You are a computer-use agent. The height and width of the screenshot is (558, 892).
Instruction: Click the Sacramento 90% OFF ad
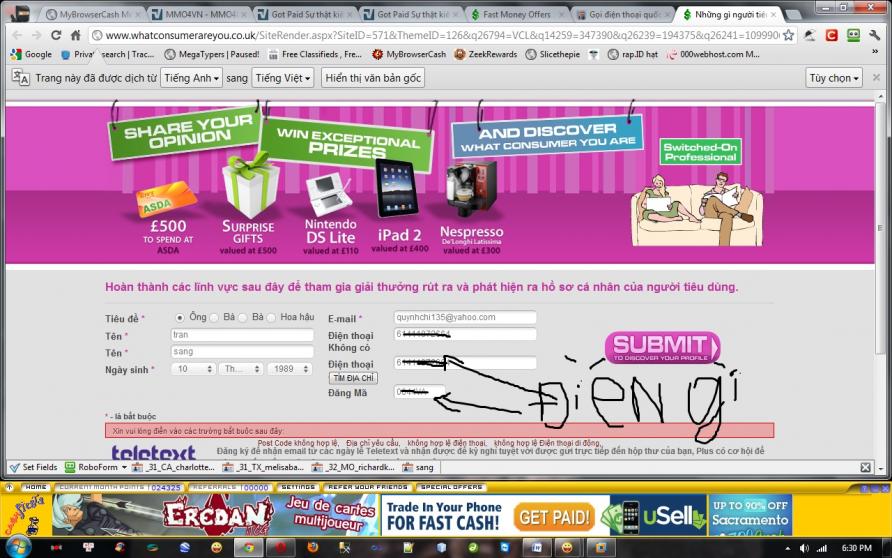[x=750, y=515]
